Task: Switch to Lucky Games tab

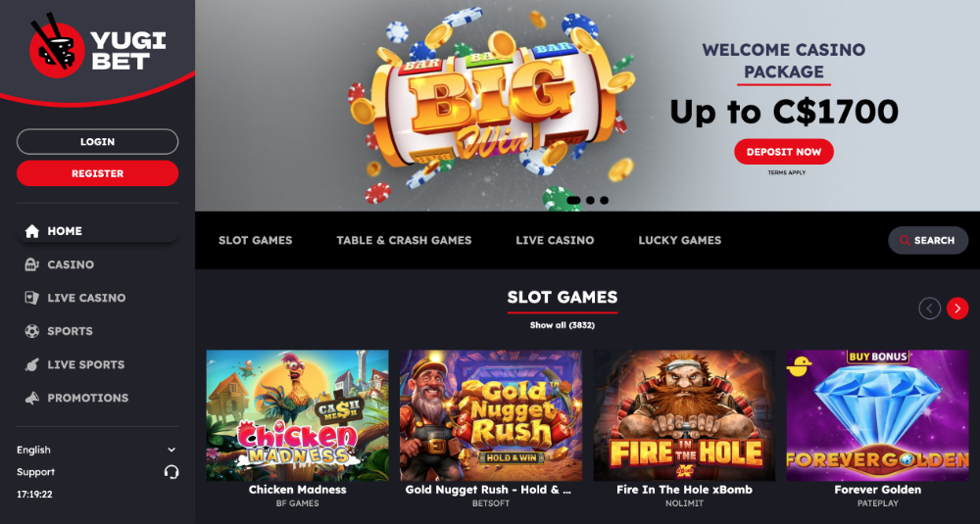Action: pyautogui.click(x=679, y=241)
